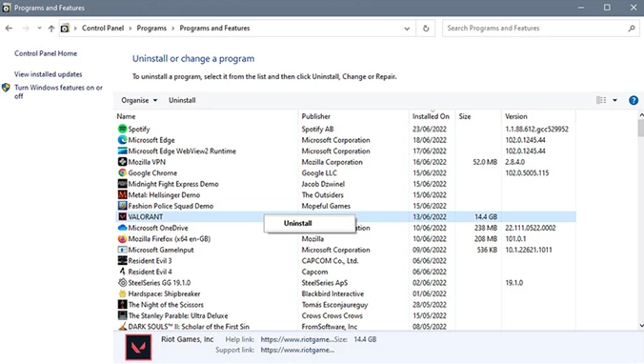This screenshot has width=644, height=364.
Task: Expand chevron after Programs breadcrumb
Action: tap(173, 29)
